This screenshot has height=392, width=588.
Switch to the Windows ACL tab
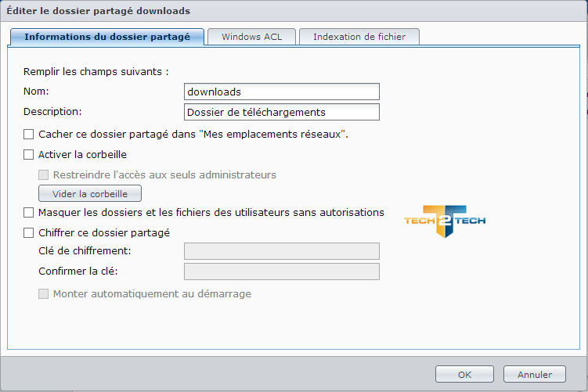[x=251, y=37]
